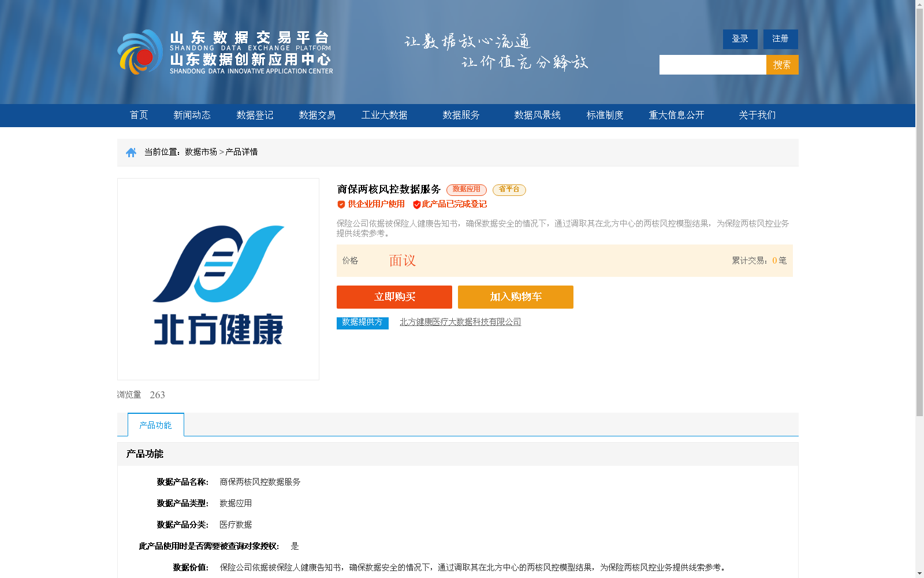Click the 立即购买 purchase button
924x578 pixels.
(394, 297)
